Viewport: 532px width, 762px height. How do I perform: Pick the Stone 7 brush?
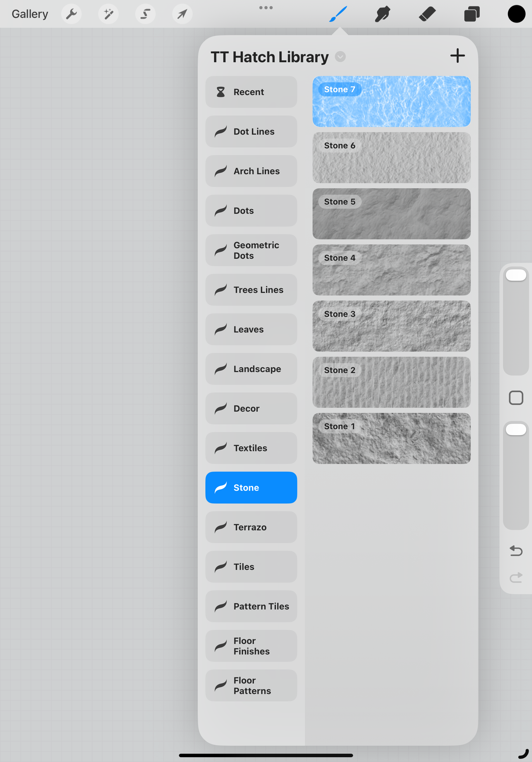pyautogui.click(x=391, y=102)
